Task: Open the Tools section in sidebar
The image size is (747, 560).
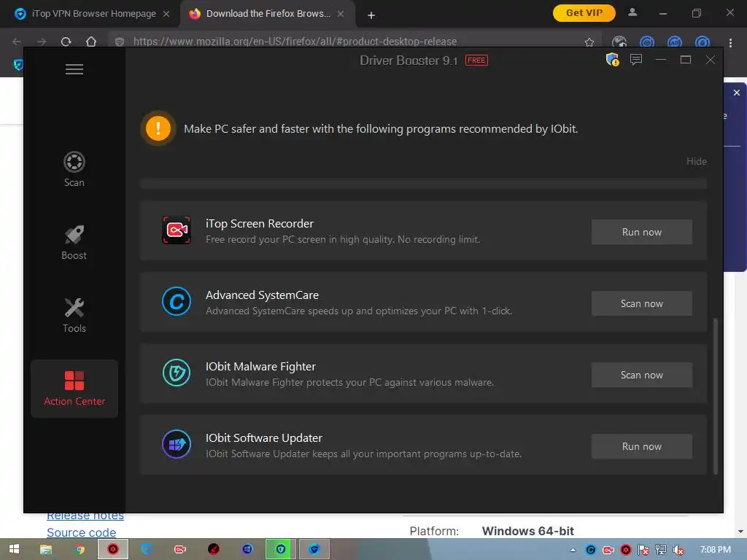Action: (x=74, y=315)
